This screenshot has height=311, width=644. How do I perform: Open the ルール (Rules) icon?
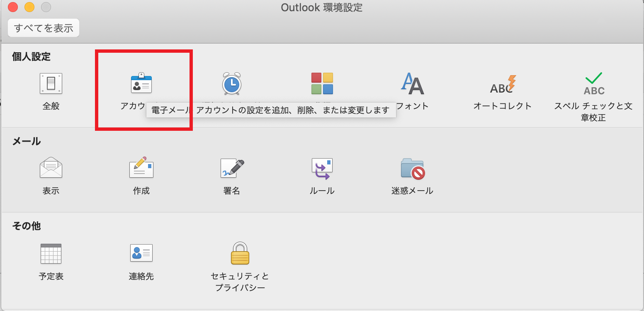pyautogui.click(x=322, y=168)
